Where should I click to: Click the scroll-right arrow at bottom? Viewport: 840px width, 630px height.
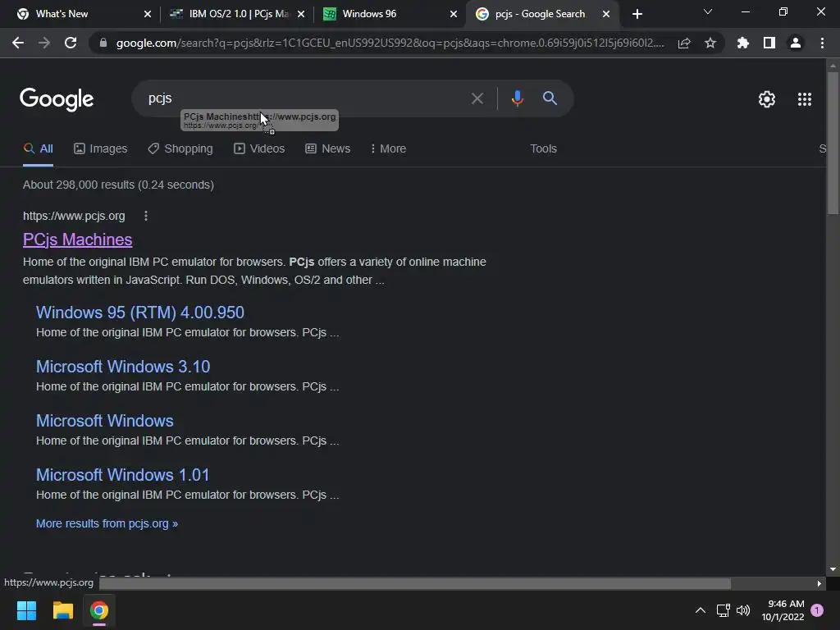tap(819, 583)
